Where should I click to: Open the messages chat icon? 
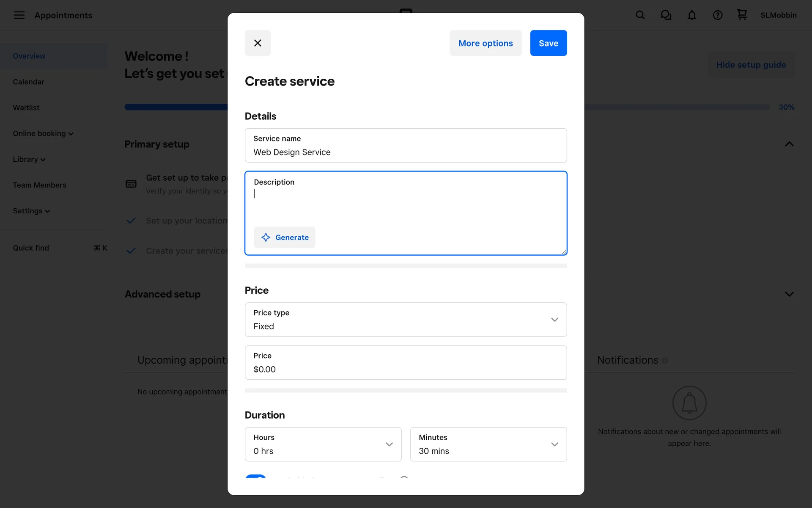click(x=666, y=15)
